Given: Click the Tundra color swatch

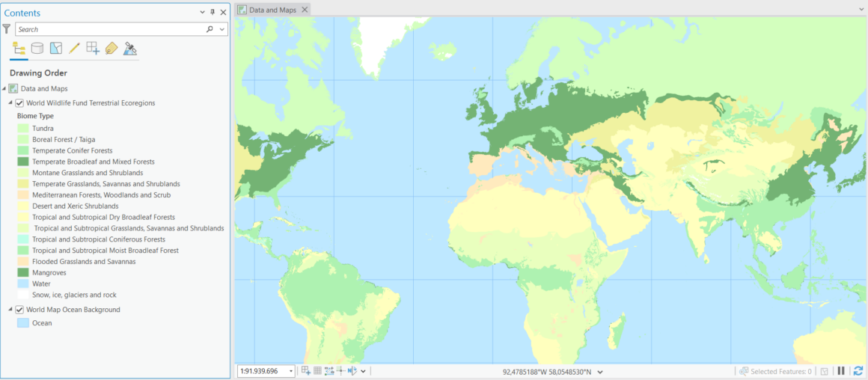Looking at the screenshot, I should 22,129.
